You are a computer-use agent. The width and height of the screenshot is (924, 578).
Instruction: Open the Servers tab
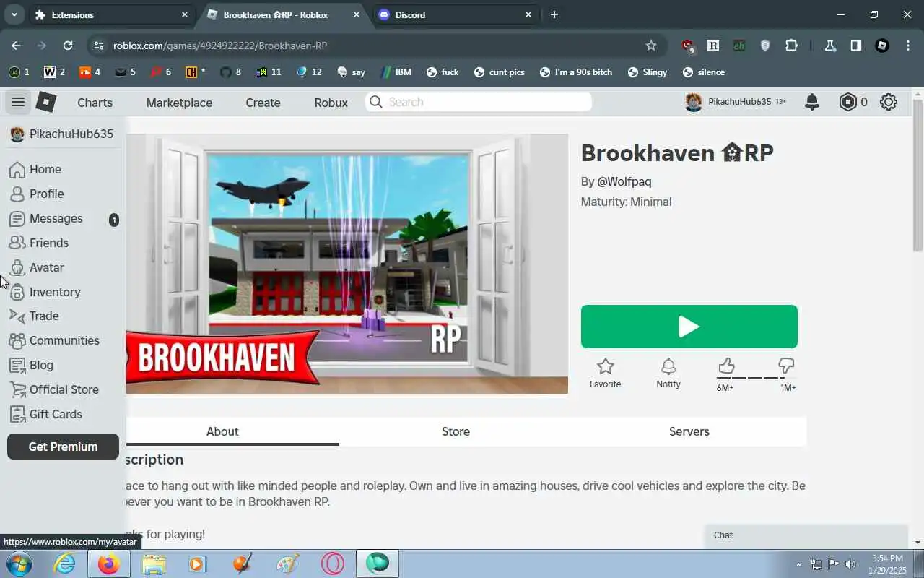coord(689,431)
